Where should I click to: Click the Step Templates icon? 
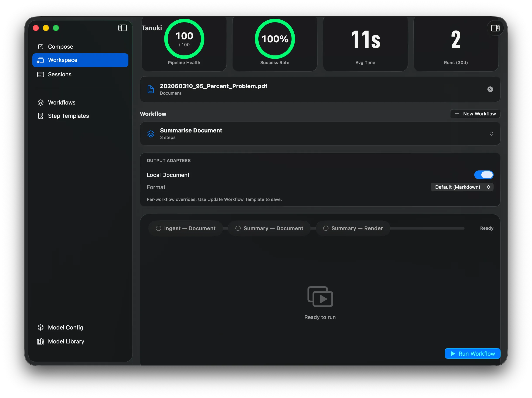(x=41, y=116)
